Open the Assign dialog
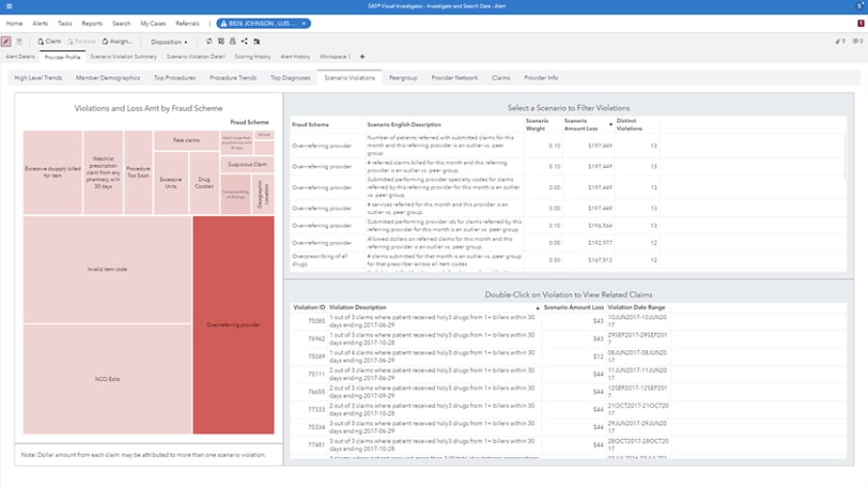868x487 pixels. (118, 41)
